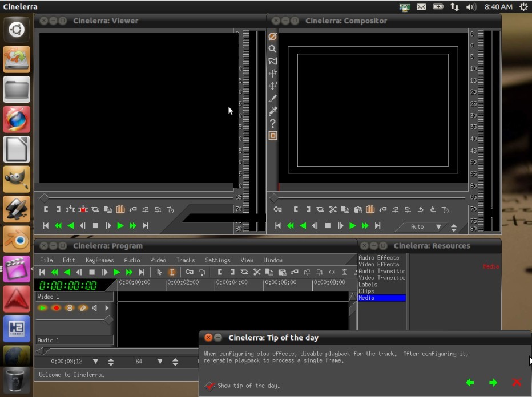Viewport: 532px width, 397px height.
Task: Open the 64 amplitude zoom dropdown
Action: pyautogui.click(x=160, y=362)
